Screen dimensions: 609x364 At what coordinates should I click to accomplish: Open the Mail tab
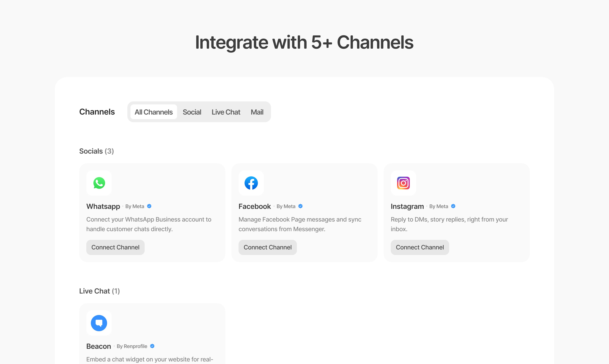pyautogui.click(x=257, y=112)
